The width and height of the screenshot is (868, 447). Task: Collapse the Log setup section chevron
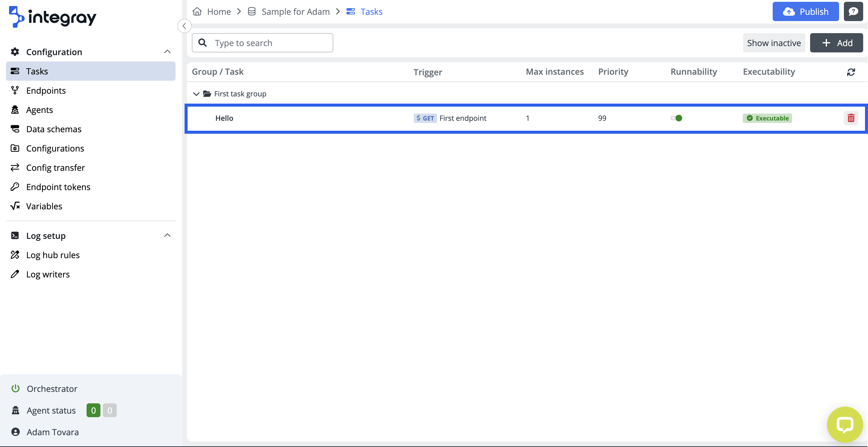pos(167,236)
